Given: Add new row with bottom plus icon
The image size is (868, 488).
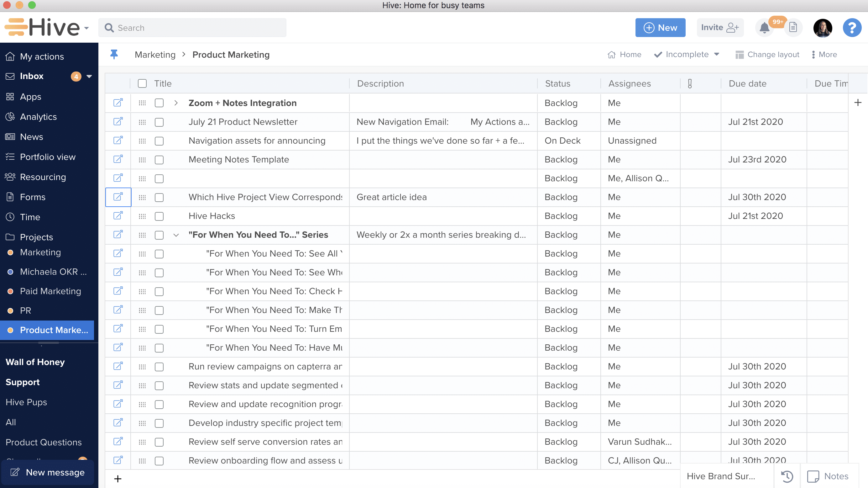Looking at the screenshot, I should tap(118, 479).
